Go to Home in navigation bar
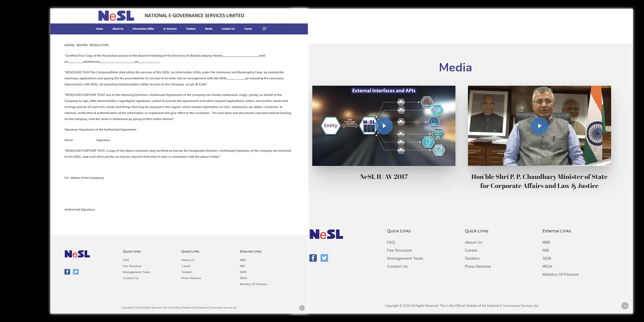644x322 pixels. [99, 29]
